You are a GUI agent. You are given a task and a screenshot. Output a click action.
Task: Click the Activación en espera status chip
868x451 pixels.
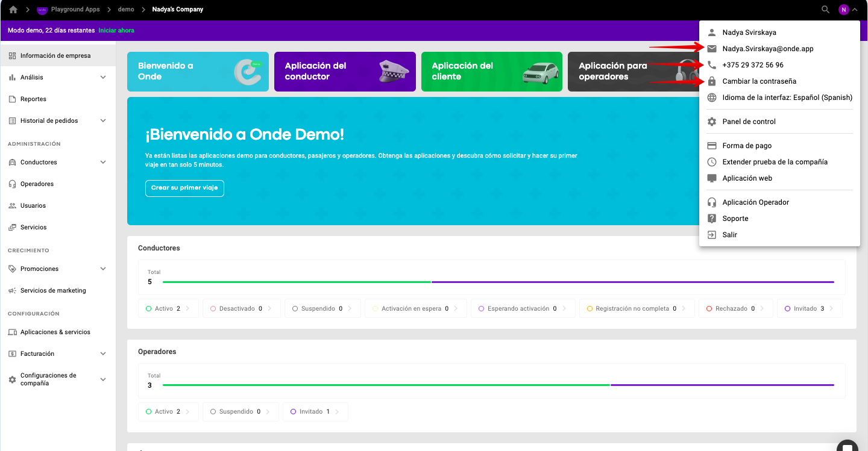click(416, 309)
